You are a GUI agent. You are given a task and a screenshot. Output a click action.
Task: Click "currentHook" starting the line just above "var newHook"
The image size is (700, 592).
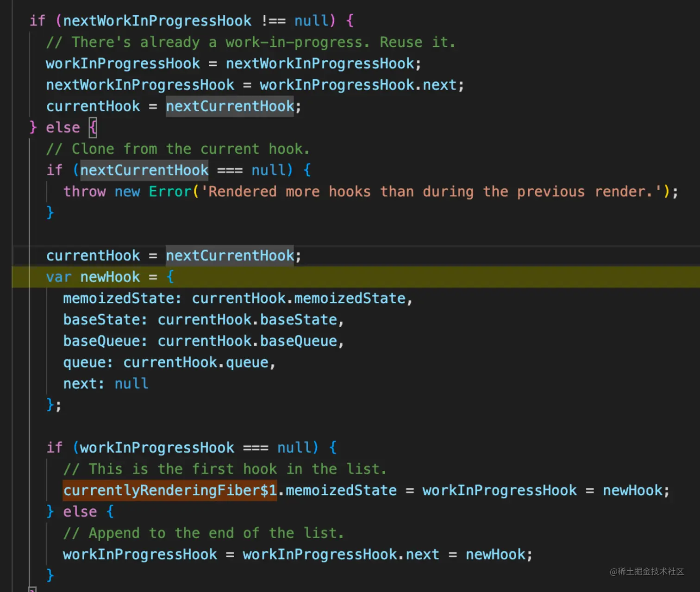coord(93,255)
